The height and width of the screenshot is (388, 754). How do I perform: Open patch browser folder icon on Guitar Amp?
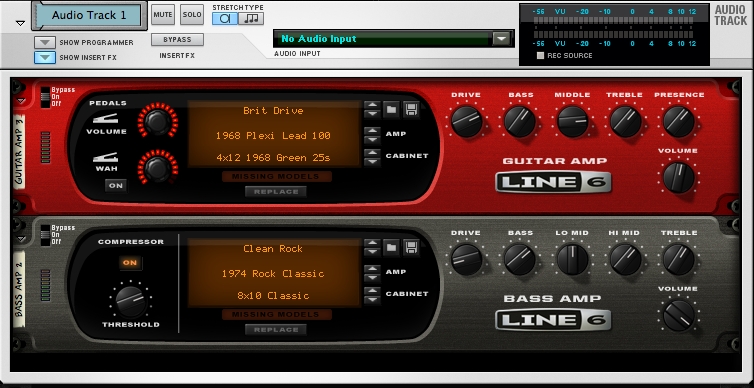pos(391,110)
